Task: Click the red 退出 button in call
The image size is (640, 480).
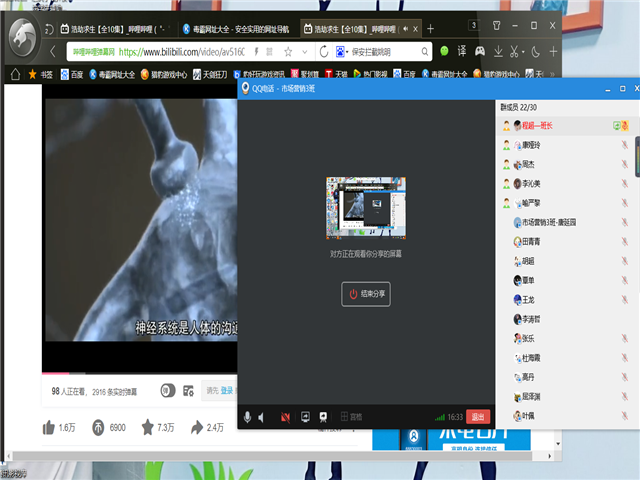Action: 479,417
